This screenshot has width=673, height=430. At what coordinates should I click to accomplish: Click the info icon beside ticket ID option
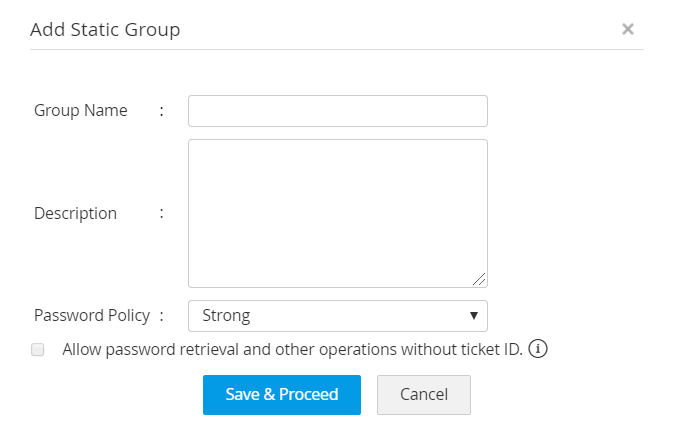coord(538,350)
